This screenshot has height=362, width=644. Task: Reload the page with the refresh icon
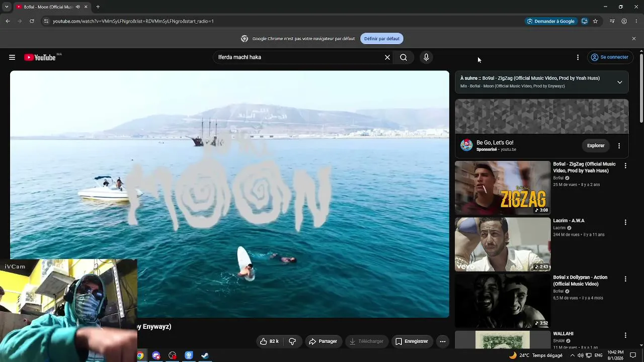click(32, 21)
